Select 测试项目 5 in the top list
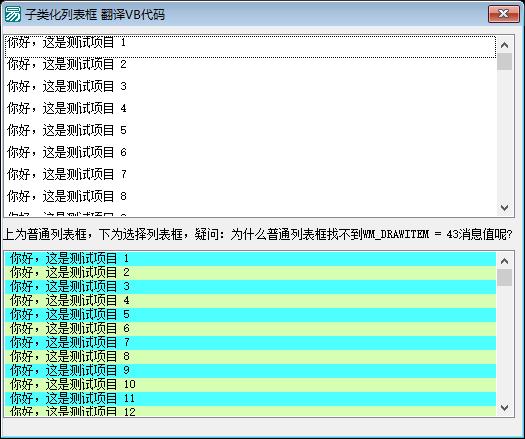Viewport: 525px width, 439px height. pos(250,130)
